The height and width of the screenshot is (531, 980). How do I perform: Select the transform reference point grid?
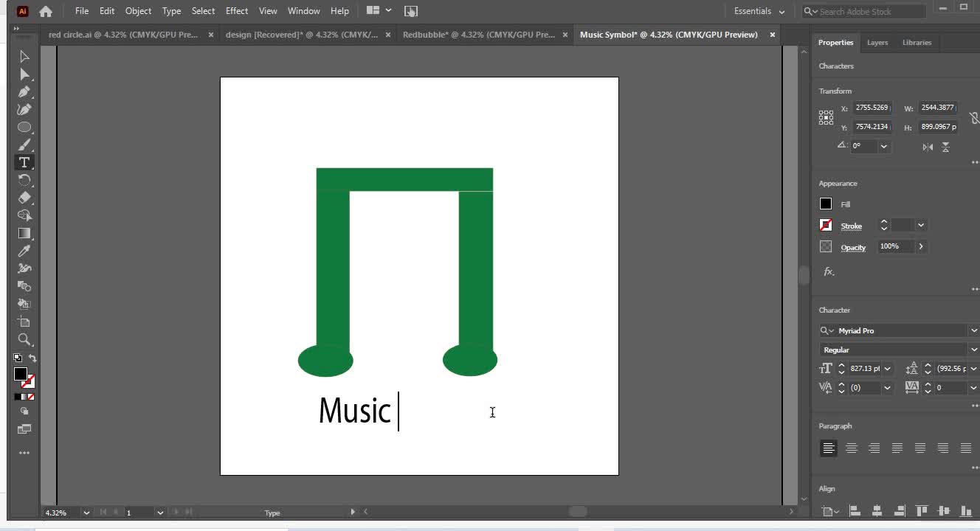click(826, 117)
